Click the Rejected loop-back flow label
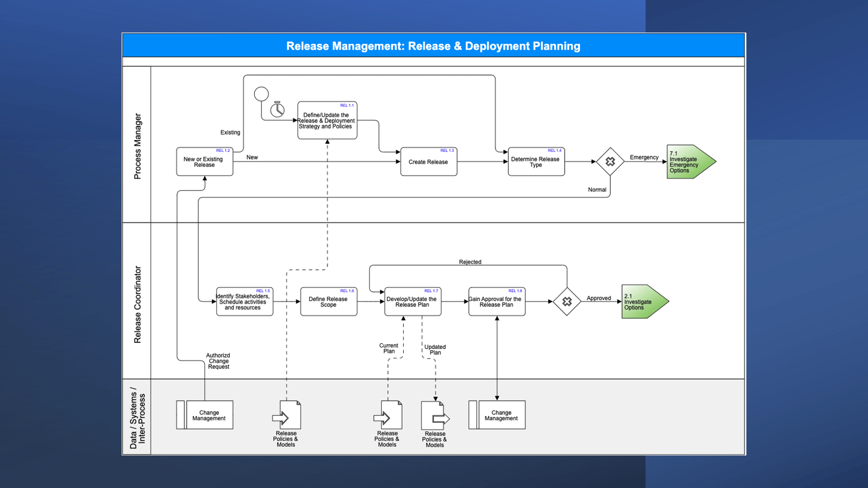The image size is (868, 488). coord(470,262)
